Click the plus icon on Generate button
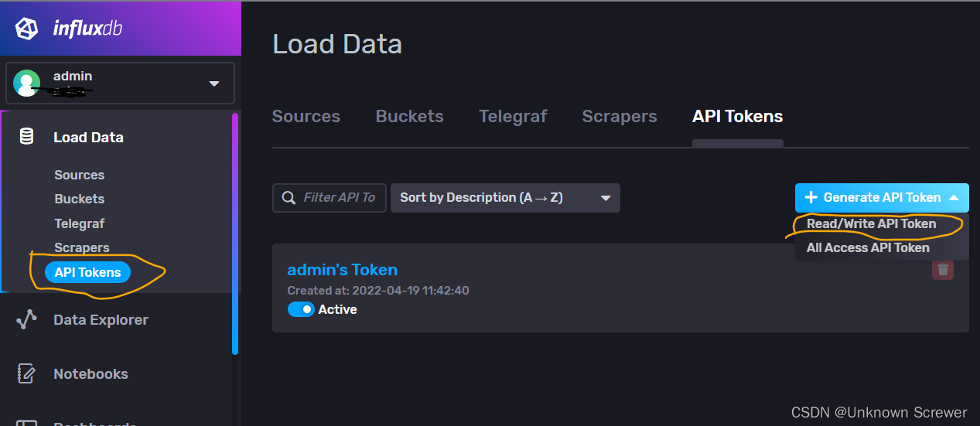Image resolution: width=980 pixels, height=426 pixels. pos(811,197)
